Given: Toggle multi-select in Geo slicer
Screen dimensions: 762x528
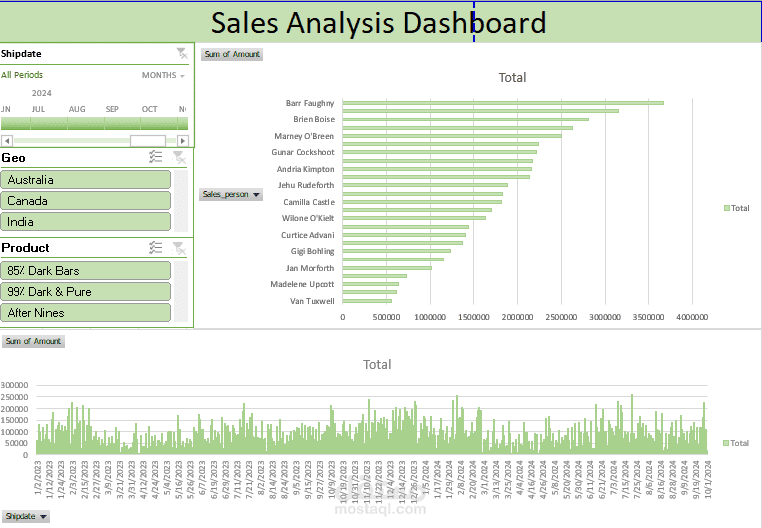Looking at the screenshot, I should [x=156, y=157].
